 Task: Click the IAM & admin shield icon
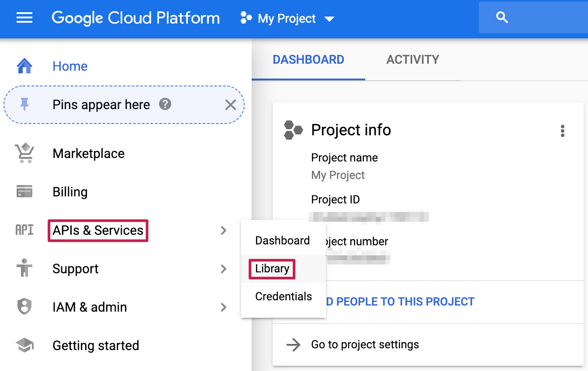point(24,307)
